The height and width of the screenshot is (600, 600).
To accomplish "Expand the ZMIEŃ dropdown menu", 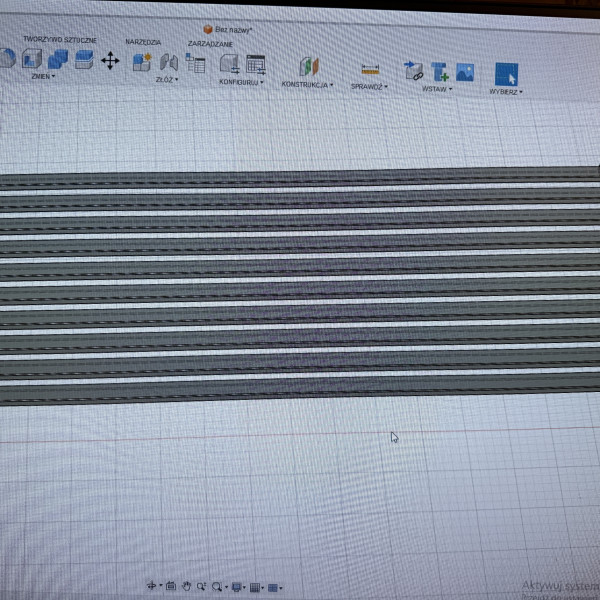I will click(x=43, y=76).
